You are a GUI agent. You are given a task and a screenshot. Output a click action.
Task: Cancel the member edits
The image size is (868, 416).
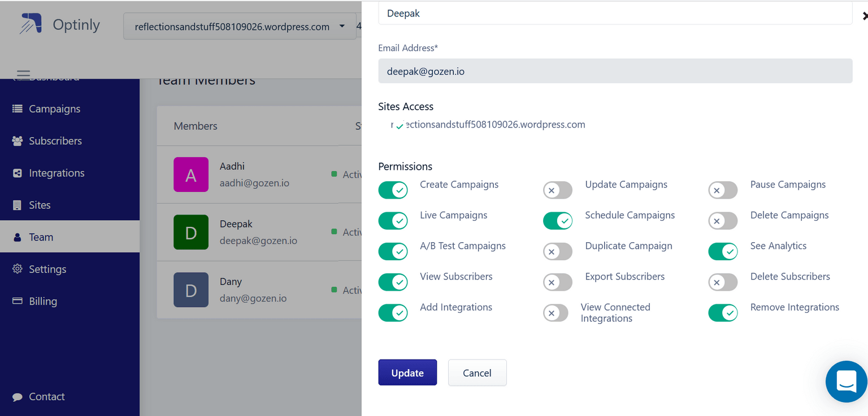tap(477, 373)
